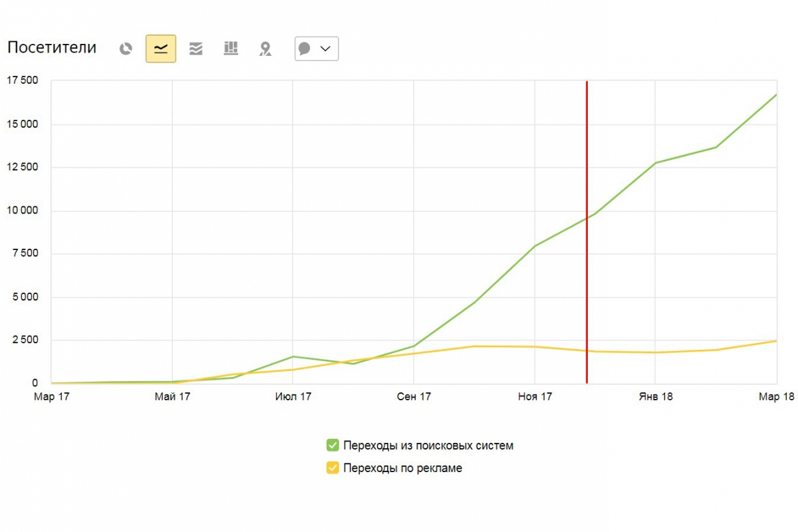Click the "12 500" y-axis label
Viewport: 798px width, 532px height.
tap(23, 167)
